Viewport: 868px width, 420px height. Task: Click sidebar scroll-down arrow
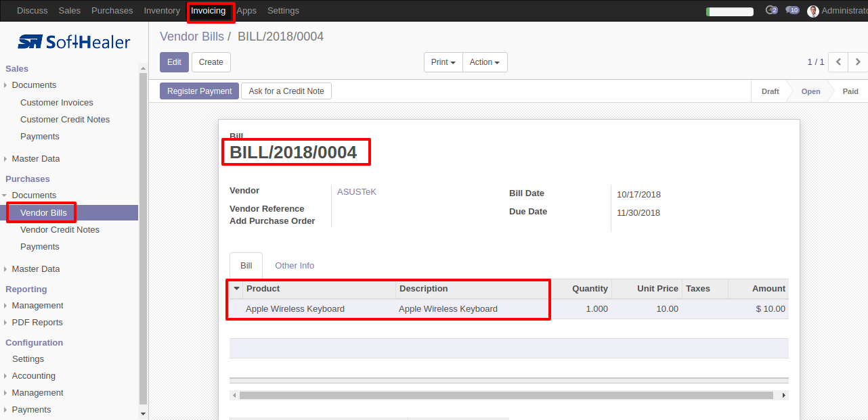point(143,414)
